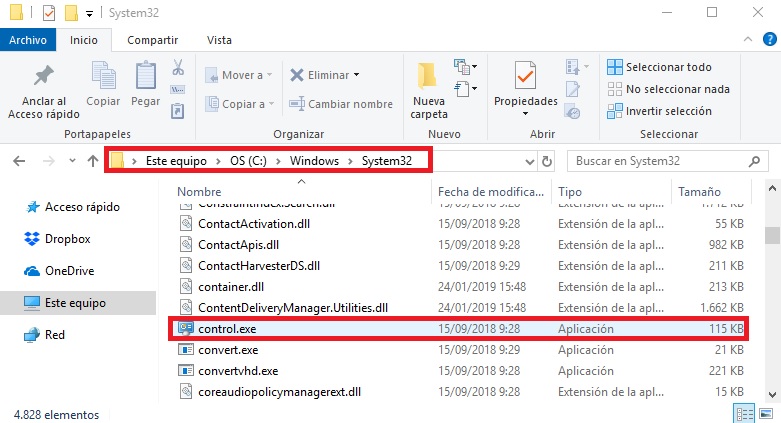Refresh the System32 folder listing
Image resolution: width=781 pixels, height=423 pixels.
click(547, 160)
